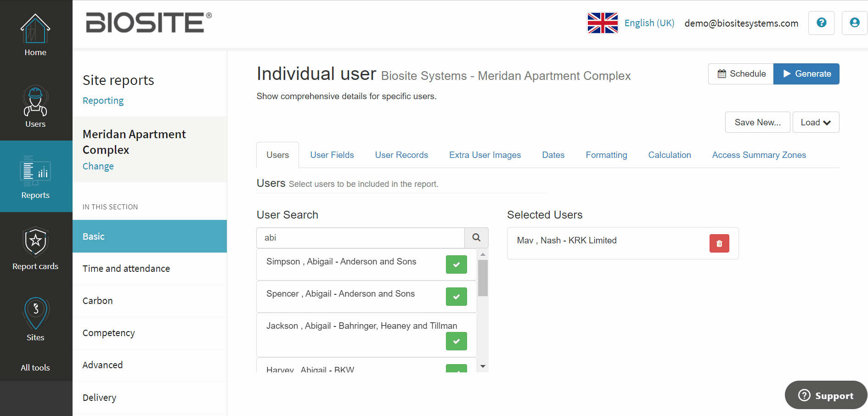Change language from English (UK)
The height and width of the screenshot is (416, 868).
point(649,23)
